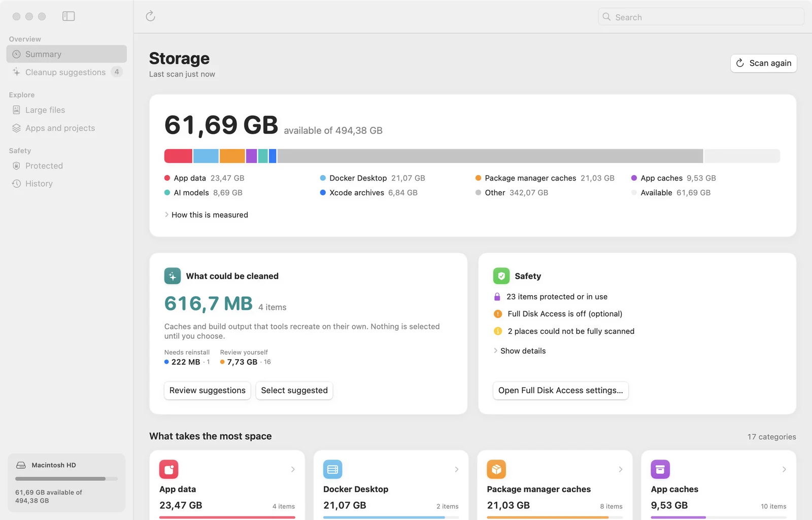Image resolution: width=812 pixels, height=520 pixels.
Task: Open Package manager caches card chevron
Action: tap(621, 469)
